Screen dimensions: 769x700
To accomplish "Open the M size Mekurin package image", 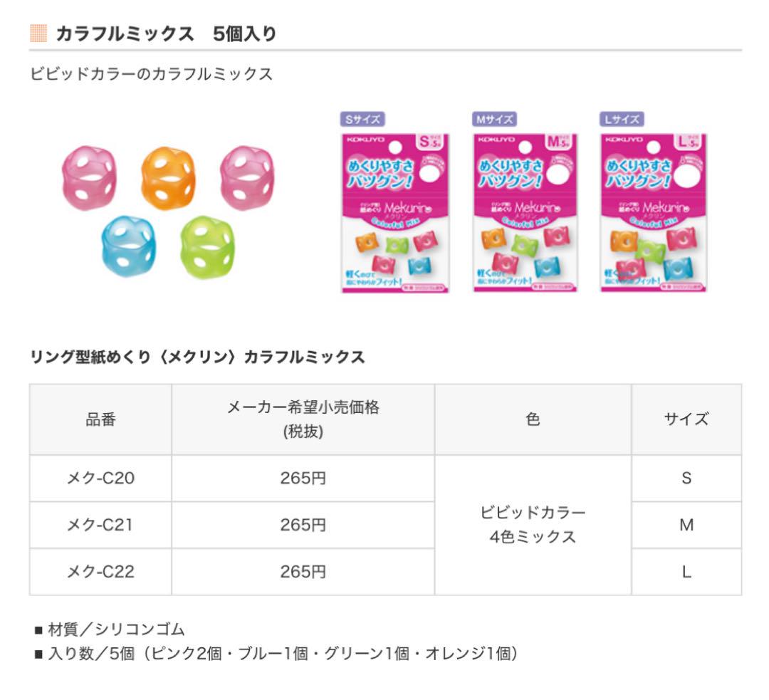I will (x=525, y=213).
